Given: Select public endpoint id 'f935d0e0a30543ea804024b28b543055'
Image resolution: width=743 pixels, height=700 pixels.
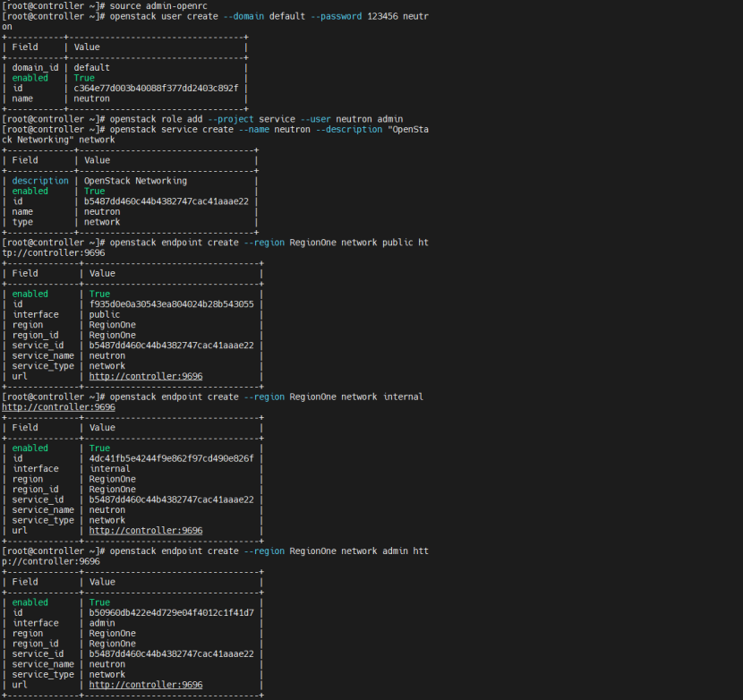Looking at the screenshot, I should pyautogui.click(x=172, y=304).
